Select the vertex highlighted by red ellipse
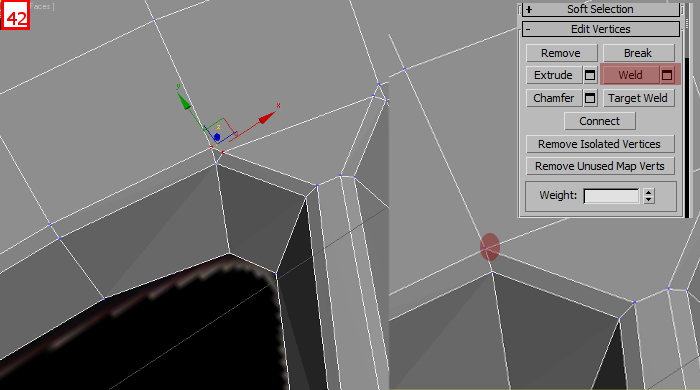Image resolution: width=700 pixels, height=390 pixels. pos(490,247)
